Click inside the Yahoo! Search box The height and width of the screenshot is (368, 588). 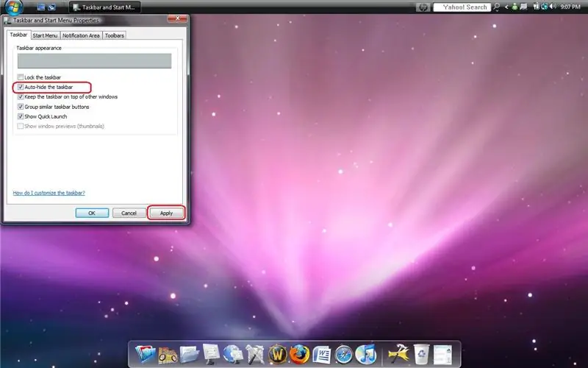coord(462,7)
